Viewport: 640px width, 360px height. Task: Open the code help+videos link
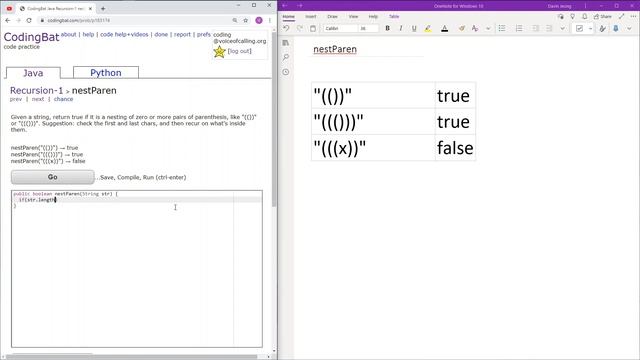124,35
